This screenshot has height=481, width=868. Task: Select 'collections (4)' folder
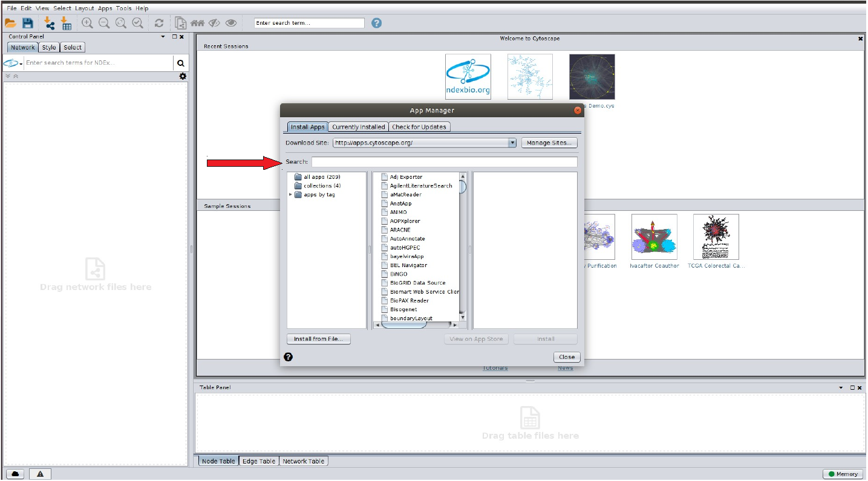(318, 186)
